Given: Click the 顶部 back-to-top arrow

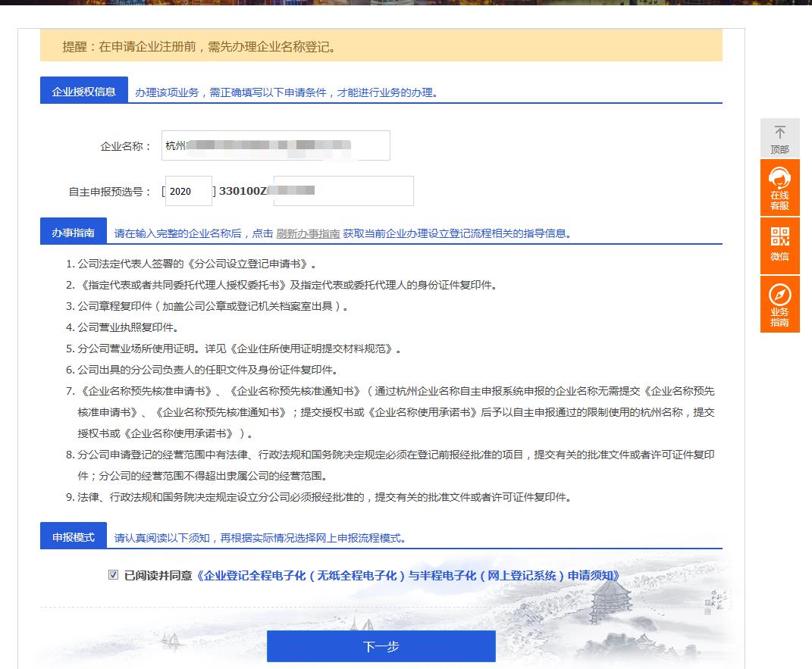Looking at the screenshot, I should click(x=780, y=138).
